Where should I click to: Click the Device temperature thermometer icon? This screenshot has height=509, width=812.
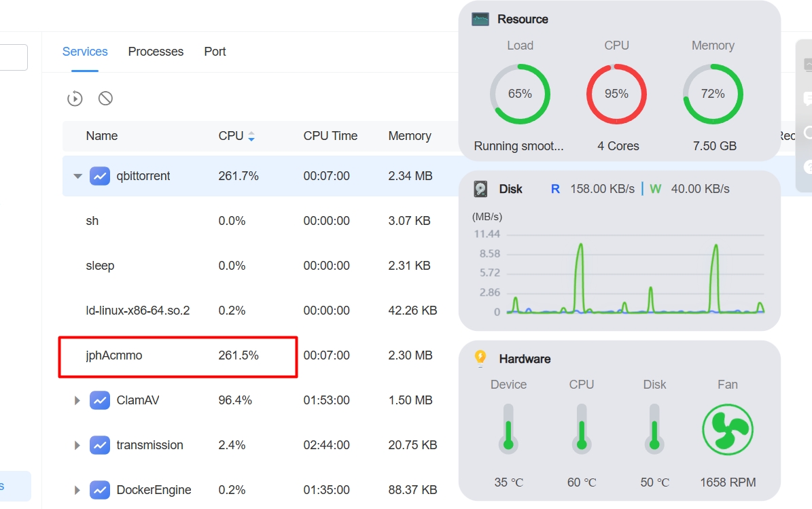[508, 429]
